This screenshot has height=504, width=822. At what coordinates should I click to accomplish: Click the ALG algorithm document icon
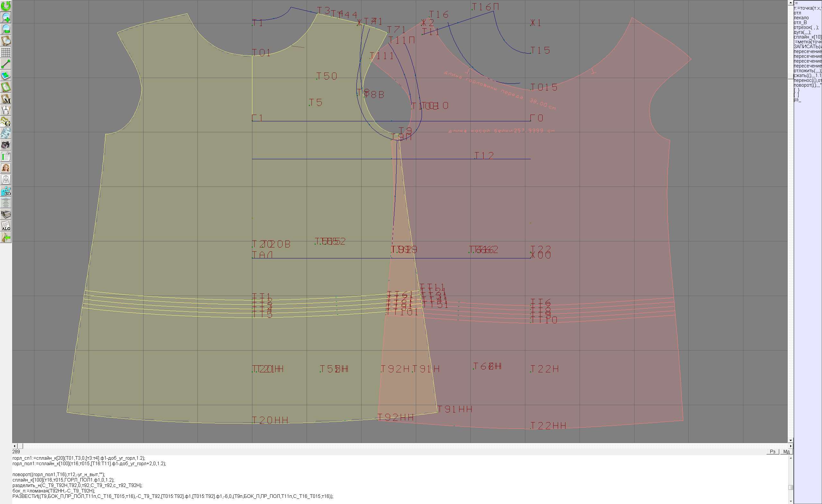[6, 226]
